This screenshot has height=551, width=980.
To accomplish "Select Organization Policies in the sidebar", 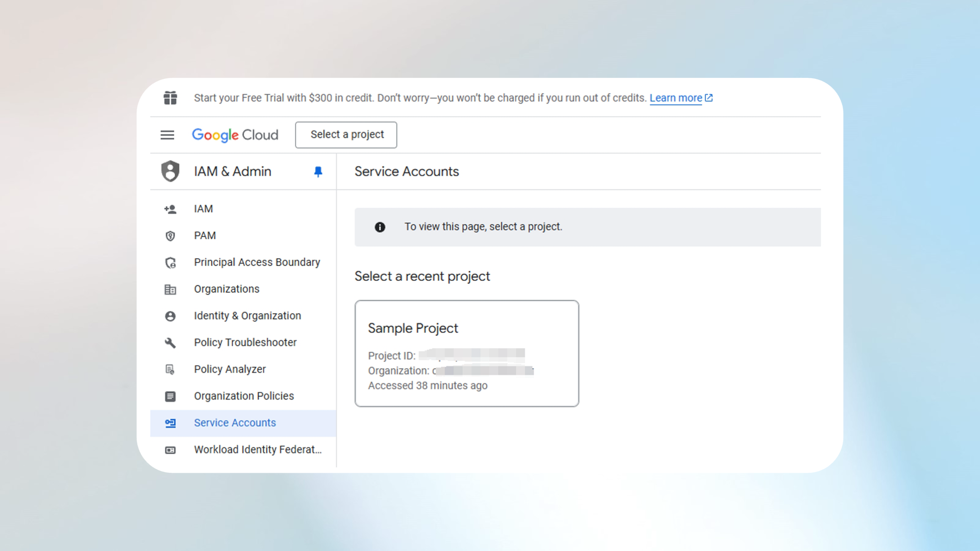I will pyautogui.click(x=244, y=396).
